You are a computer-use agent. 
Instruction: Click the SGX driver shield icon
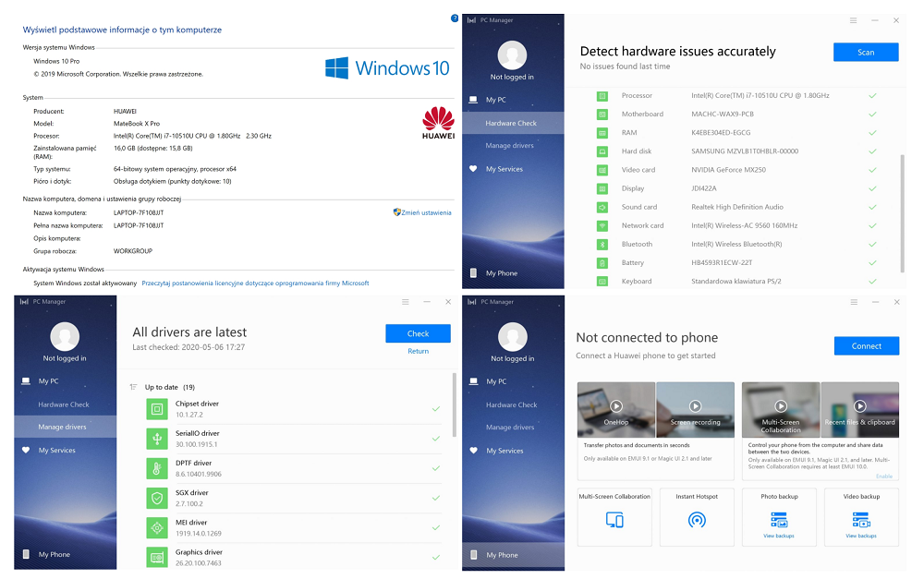[x=157, y=498]
